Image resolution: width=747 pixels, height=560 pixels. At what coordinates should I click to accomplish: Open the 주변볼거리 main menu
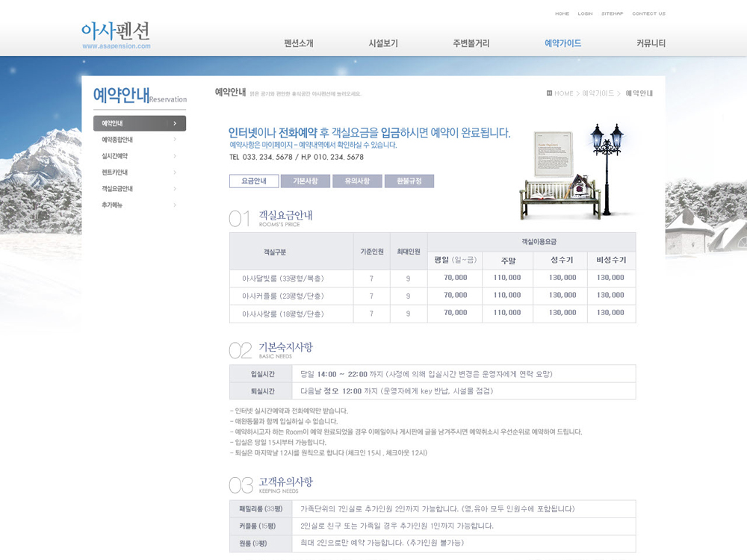(x=471, y=43)
